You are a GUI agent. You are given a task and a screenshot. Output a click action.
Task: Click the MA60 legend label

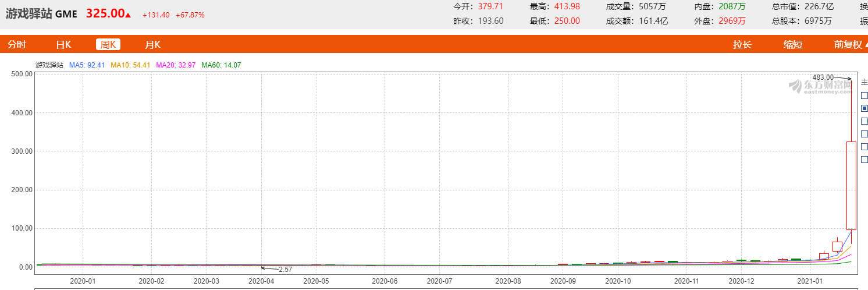(x=221, y=65)
